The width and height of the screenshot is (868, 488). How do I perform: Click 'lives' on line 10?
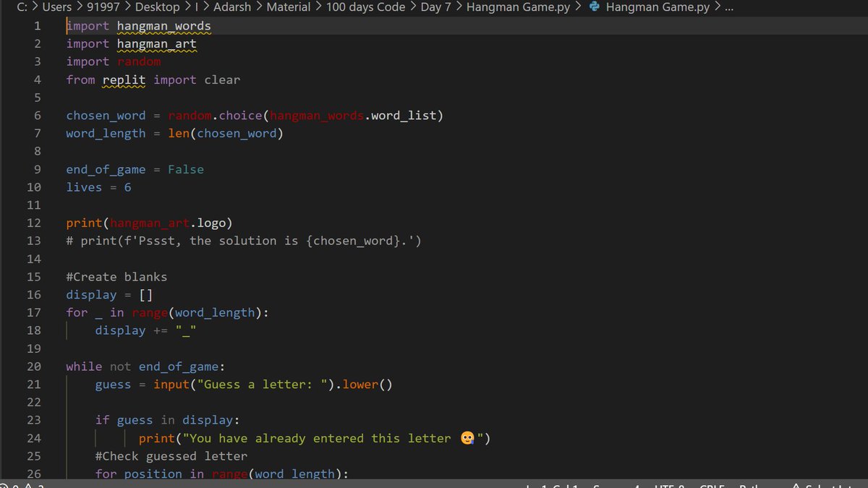[x=84, y=187]
